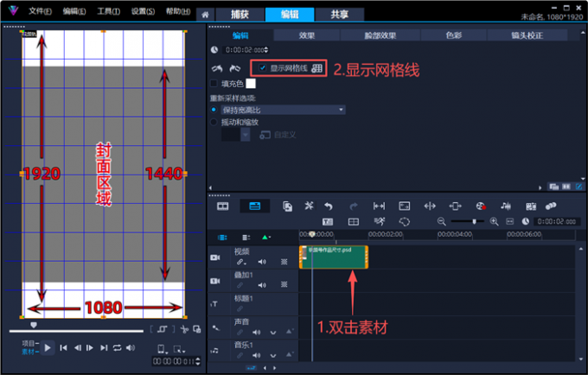
Task: Click show all visible tracks icon
Action: [222, 238]
